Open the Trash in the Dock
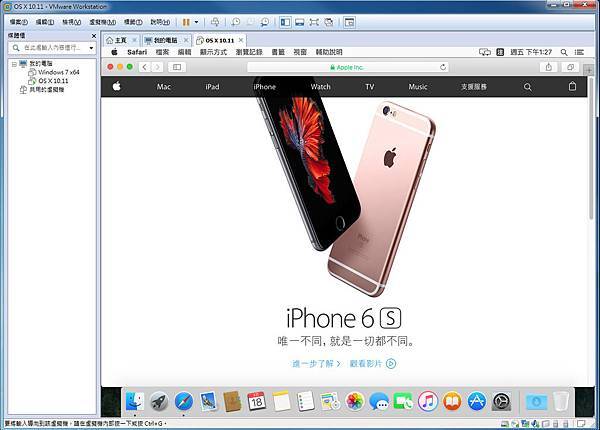 click(x=561, y=402)
